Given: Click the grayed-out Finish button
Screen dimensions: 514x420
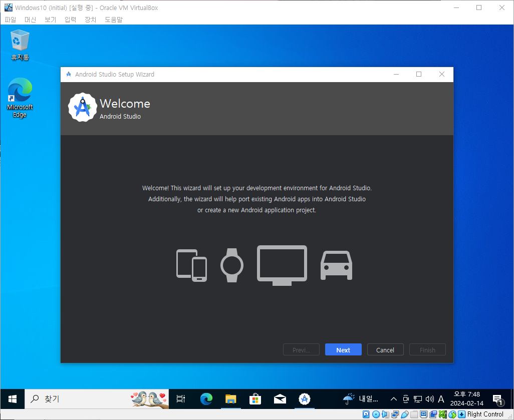Looking at the screenshot, I should pos(427,349).
